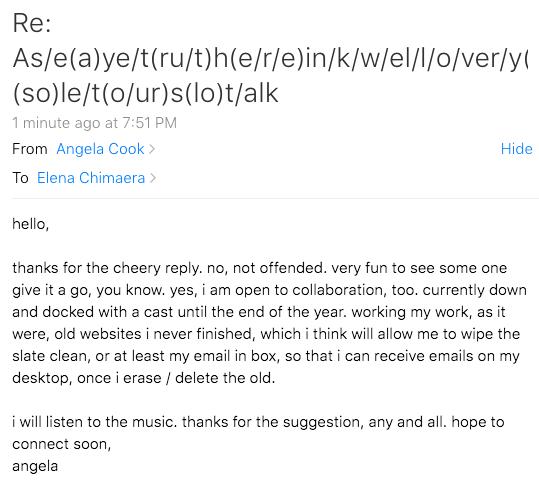
Task: Click the line starting 'thanks for the cheery reply'
Action: (x=260, y=268)
